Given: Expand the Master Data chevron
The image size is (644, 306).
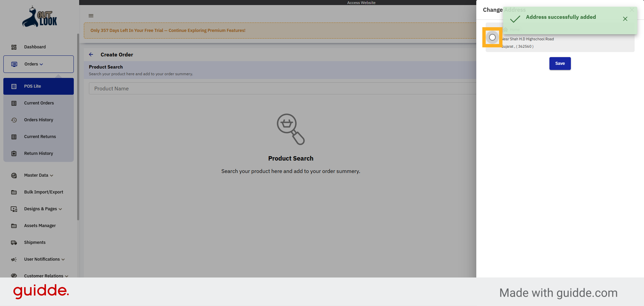Looking at the screenshot, I should (x=52, y=175).
